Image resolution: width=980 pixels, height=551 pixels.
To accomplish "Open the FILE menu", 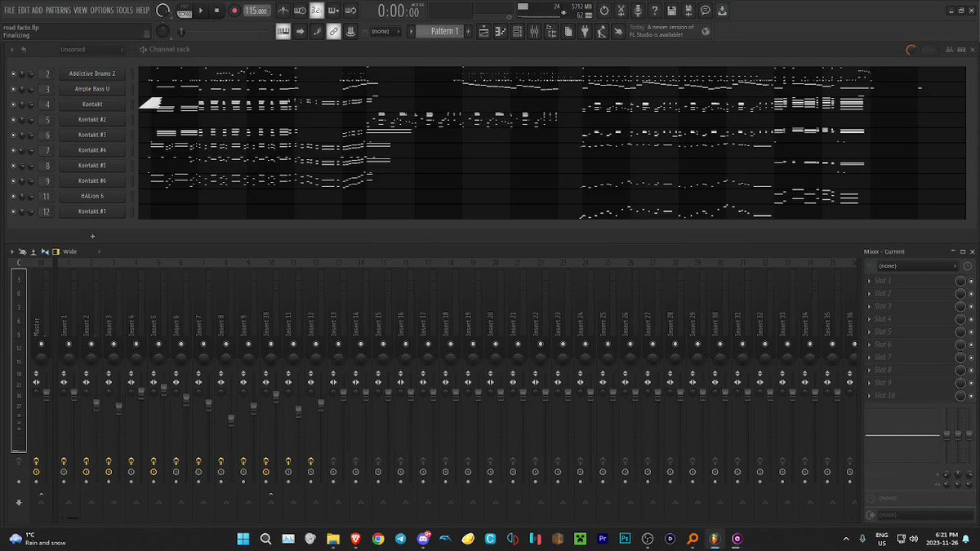I will (10, 10).
